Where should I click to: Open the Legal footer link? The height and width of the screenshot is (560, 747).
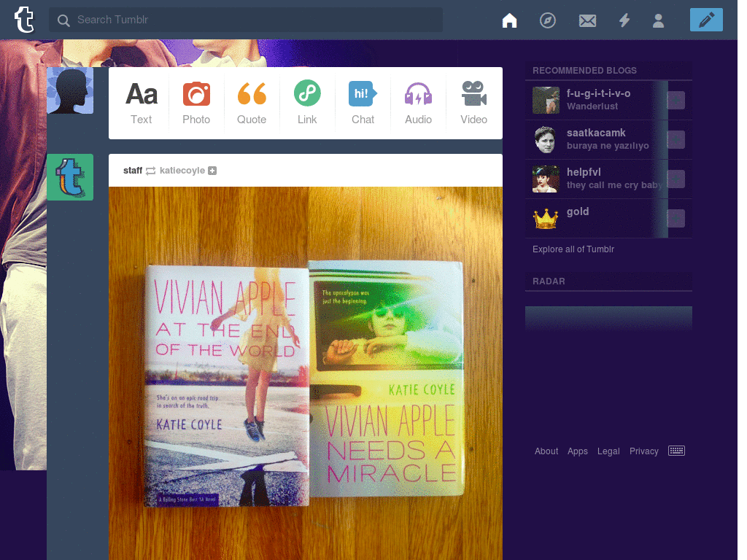coord(608,451)
